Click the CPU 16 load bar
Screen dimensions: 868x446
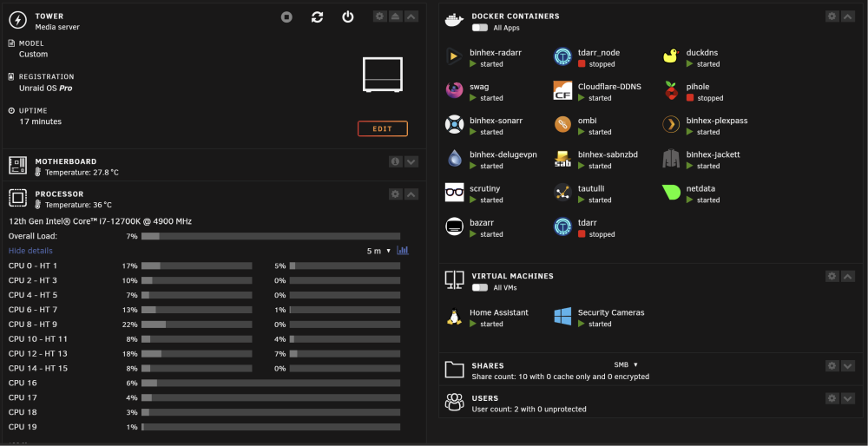coord(271,383)
